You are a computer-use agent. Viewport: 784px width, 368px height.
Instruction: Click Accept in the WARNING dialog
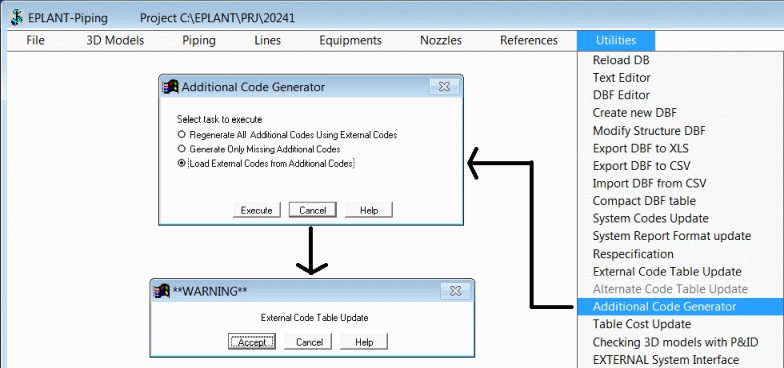point(252,342)
